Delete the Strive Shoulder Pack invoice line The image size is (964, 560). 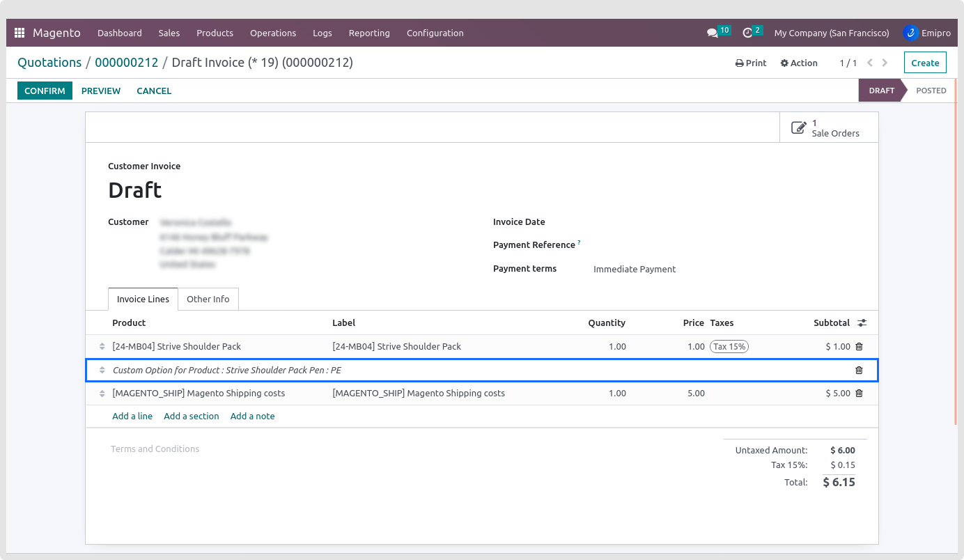click(x=859, y=347)
